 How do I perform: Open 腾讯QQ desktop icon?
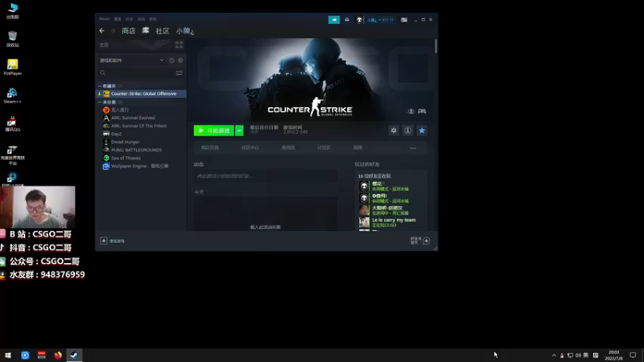point(12,124)
